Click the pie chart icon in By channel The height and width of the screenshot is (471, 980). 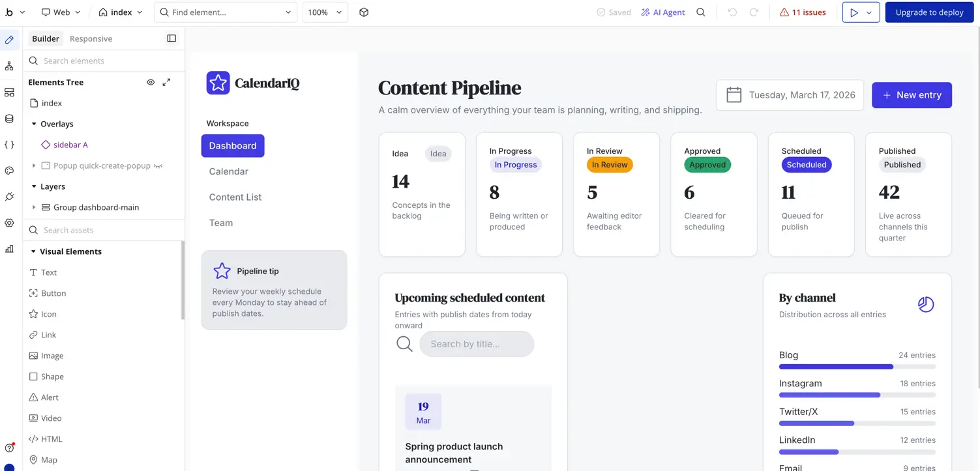pyautogui.click(x=926, y=304)
